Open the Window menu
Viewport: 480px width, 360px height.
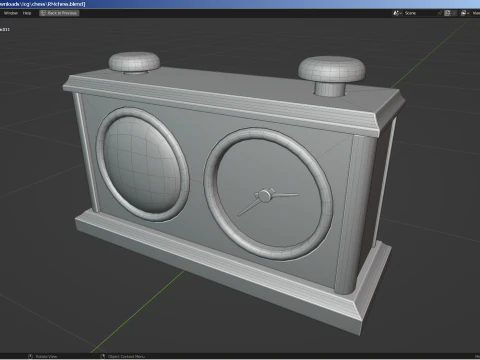pyautogui.click(x=11, y=13)
